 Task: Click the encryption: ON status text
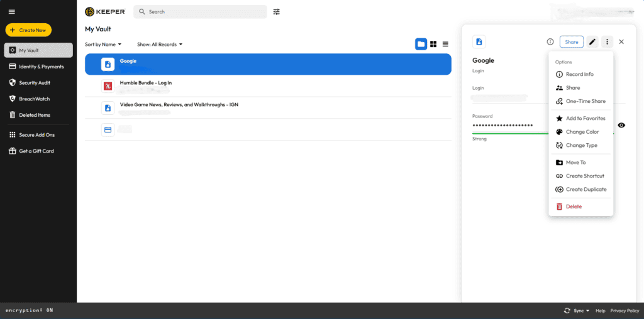[x=29, y=310]
